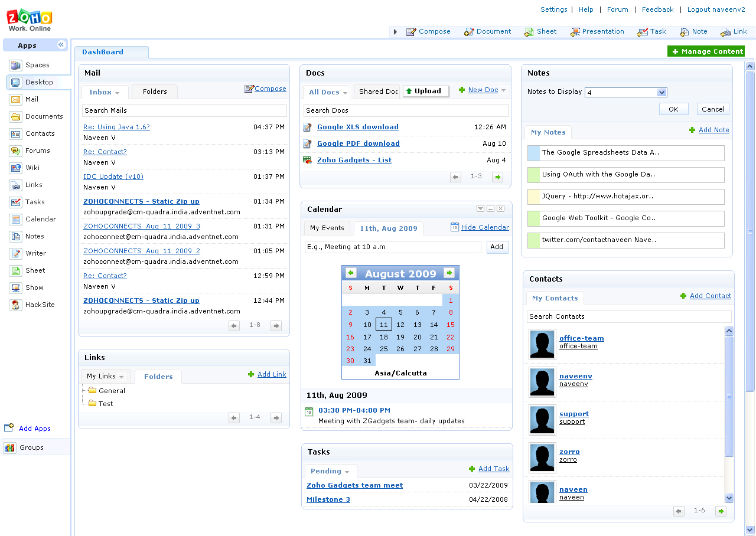This screenshot has height=536, width=756.
Task: Minimize the Calendar widget
Action: [490, 209]
